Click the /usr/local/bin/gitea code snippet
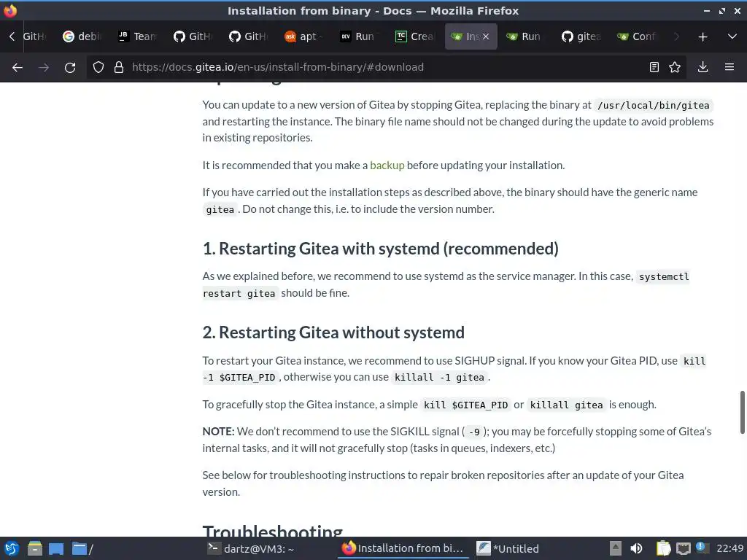The height and width of the screenshot is (560, 747). (x=653, y=105)
